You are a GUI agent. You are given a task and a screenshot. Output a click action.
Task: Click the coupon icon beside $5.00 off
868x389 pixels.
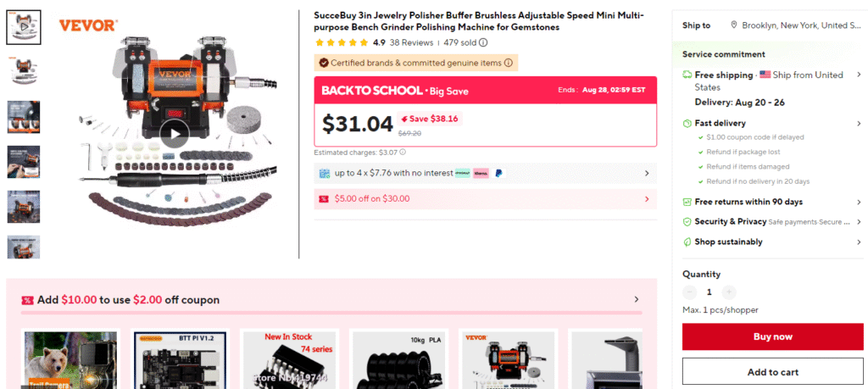click(325, 198)
